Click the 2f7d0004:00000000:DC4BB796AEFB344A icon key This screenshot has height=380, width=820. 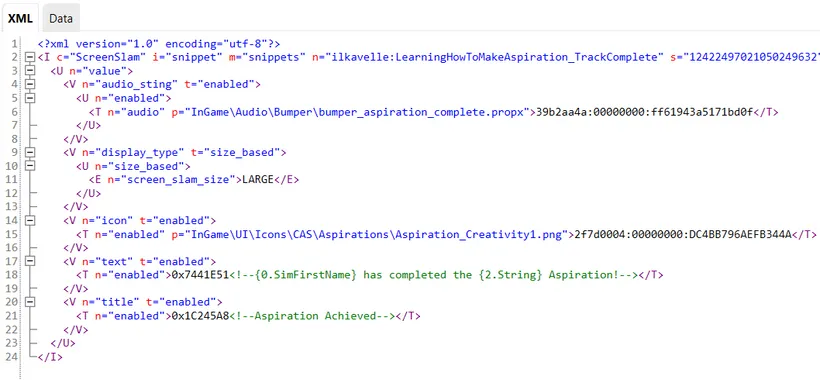682,234
